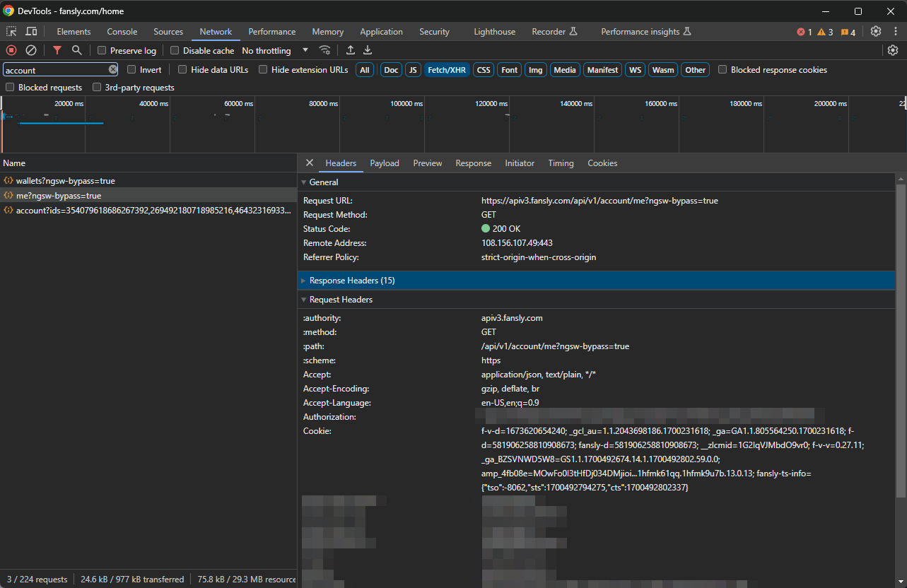This screenshot has height=588, width=907.
Task: Tick the Hide data URLs checkbox
Action: 182,70
